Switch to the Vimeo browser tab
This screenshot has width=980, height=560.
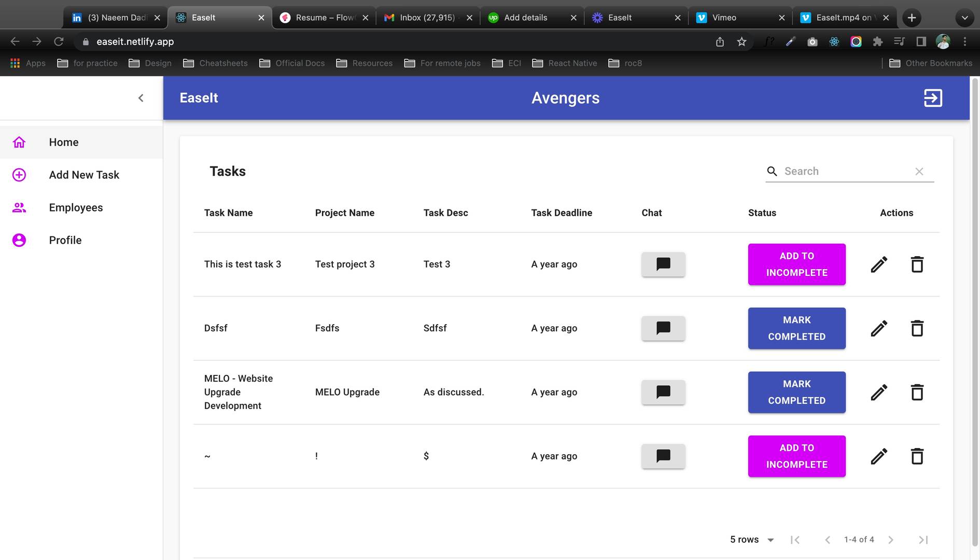[739, 18]
